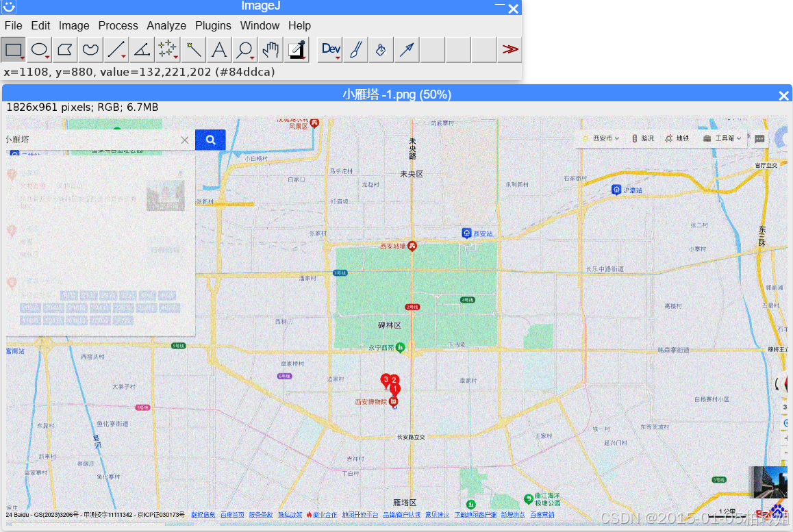Click the 碑林区 district label
The image size is (793, 532).
[x=390, y=325]
